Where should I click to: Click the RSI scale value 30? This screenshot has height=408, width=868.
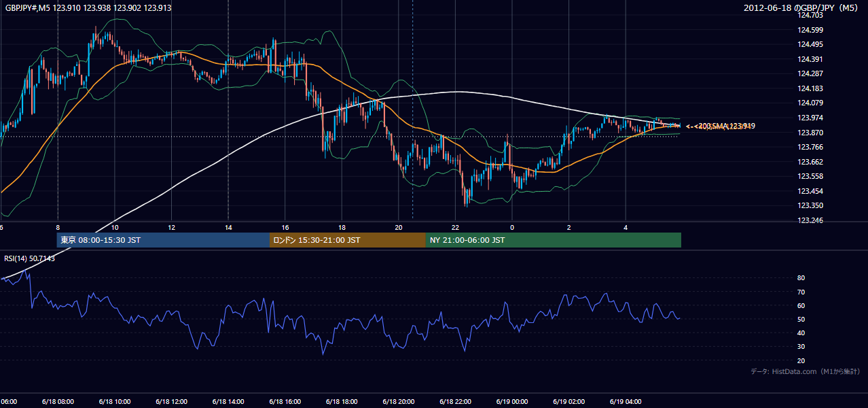[801, 347]
